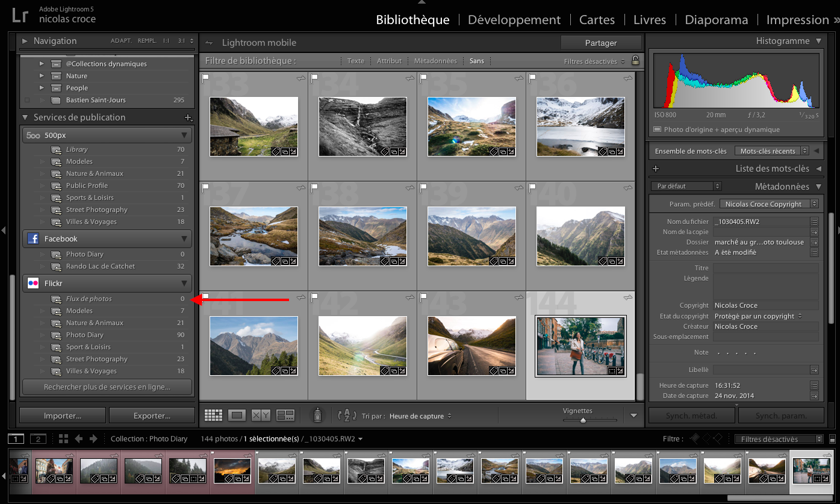Add a new publication service with plus icon
Viewport: 840px width, 504px height.
tap(188, 117)
